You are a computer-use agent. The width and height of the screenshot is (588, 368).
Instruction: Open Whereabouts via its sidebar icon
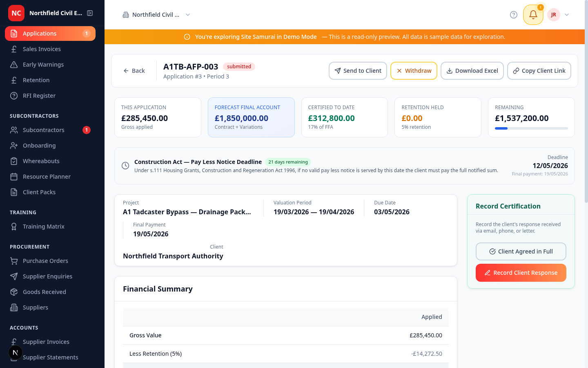[14, 161]
